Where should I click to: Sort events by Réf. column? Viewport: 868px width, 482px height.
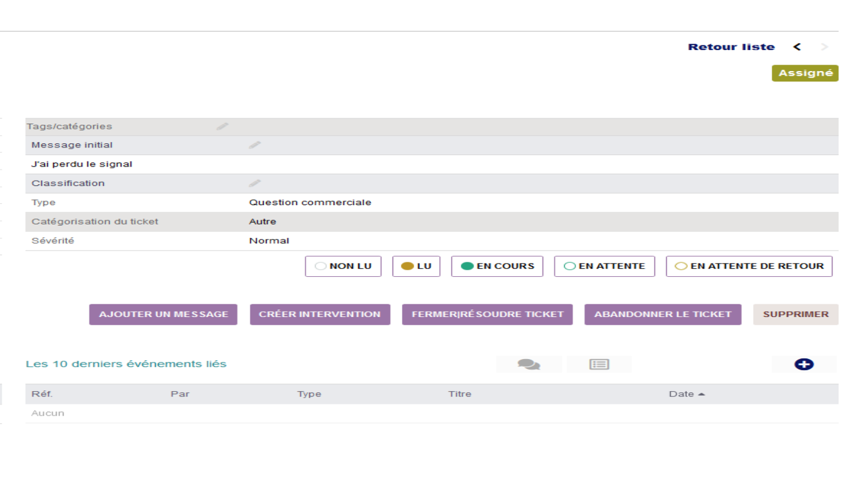click(x=42, y=394)
